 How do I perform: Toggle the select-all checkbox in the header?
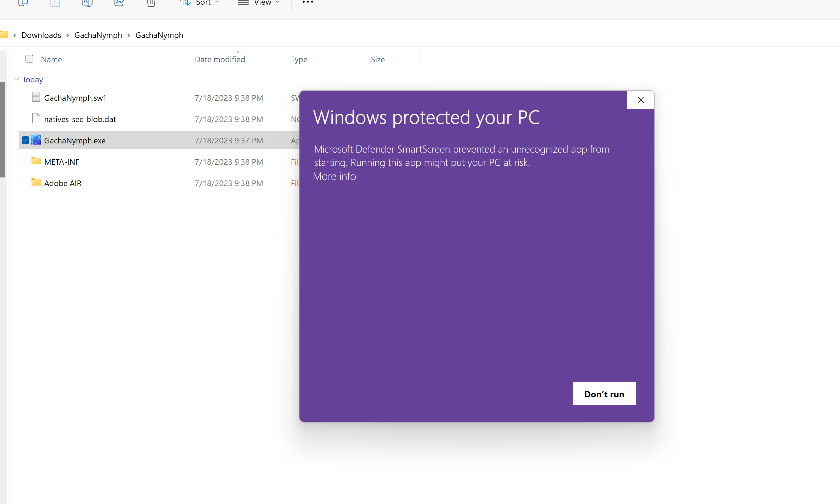point(30,59)
